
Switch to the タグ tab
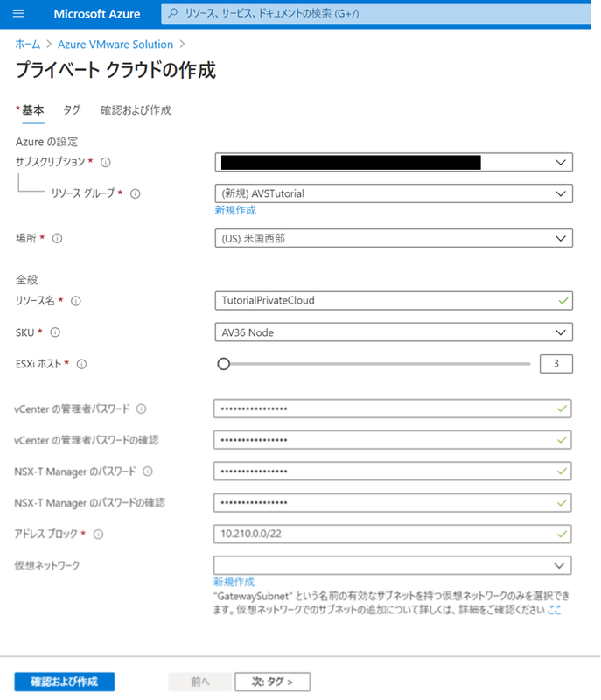[72, 110]
